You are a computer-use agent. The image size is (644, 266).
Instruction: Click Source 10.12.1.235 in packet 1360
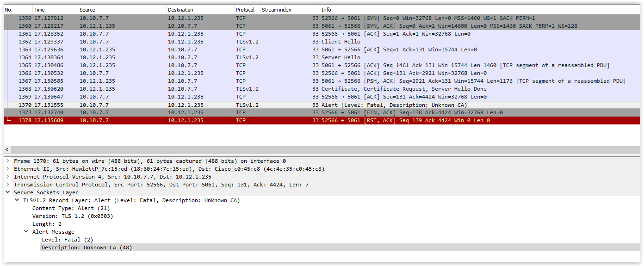point(97,26)
